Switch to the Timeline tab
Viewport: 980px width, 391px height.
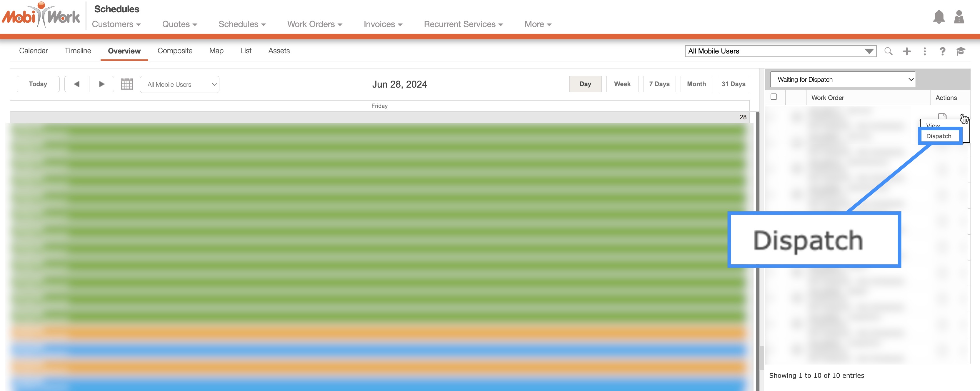pyautogui.click(x=78, y=51)
